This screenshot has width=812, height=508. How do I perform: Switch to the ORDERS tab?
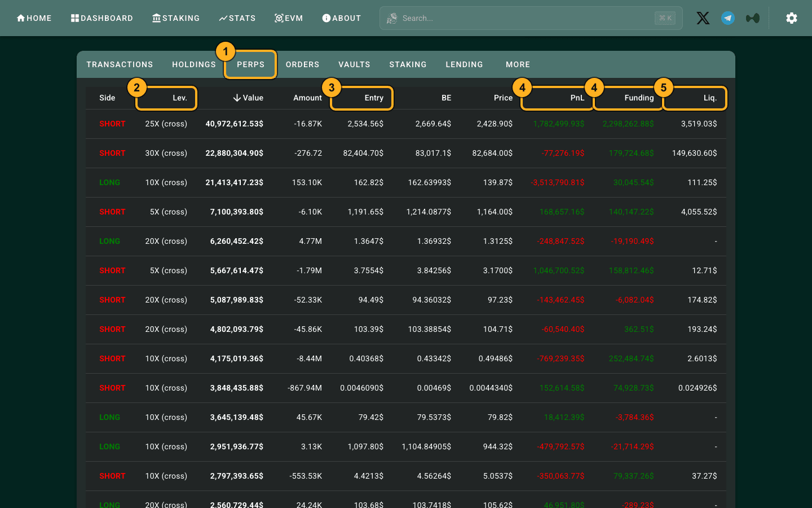point(302,64)
